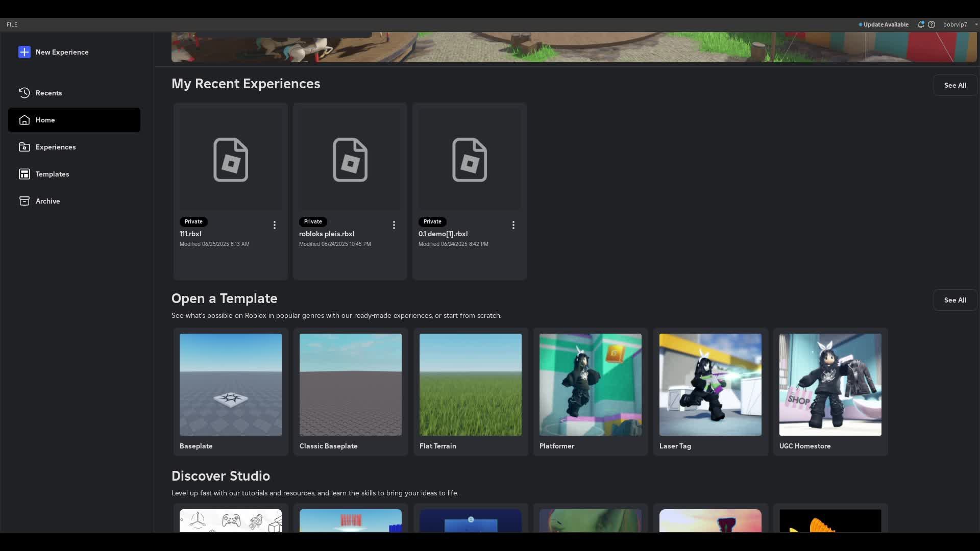This screenshot has width=980, height=551.
Task: Open the Archive section
Action: tap(47, 201)
